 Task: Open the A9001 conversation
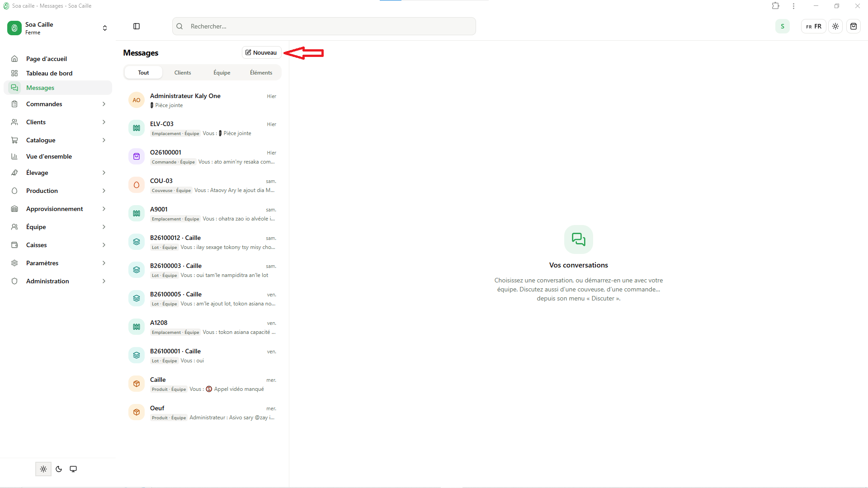pos(203,214)
